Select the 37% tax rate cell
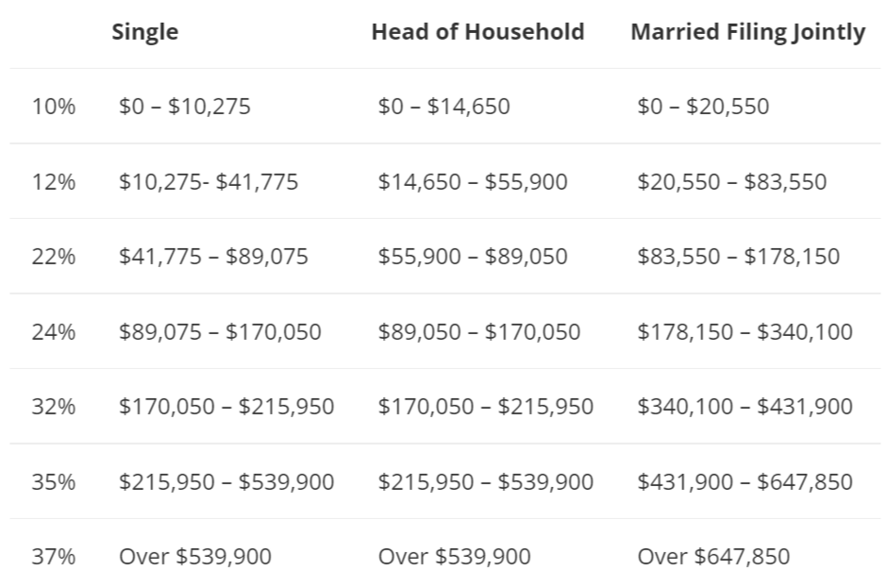The width and height of the screenshot is (887, 588). point(54,557)
